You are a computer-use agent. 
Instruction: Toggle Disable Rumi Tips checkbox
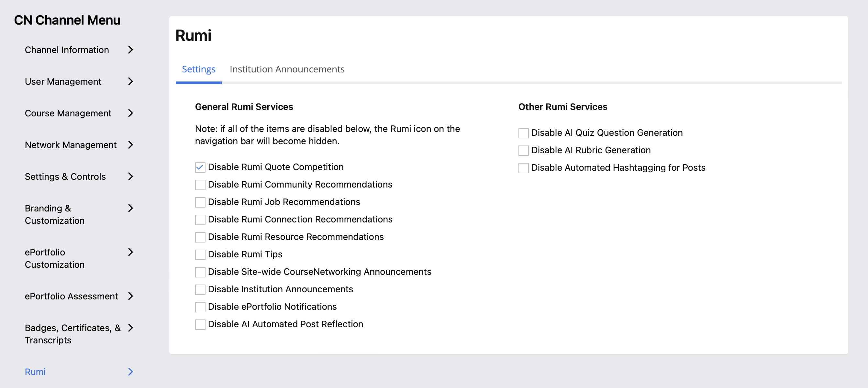(x=200, y=255)
